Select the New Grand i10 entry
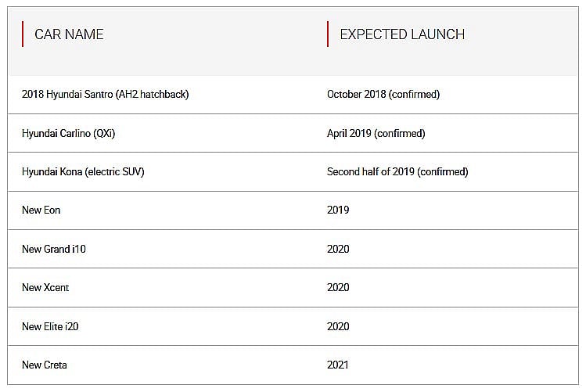 (54, 250)
